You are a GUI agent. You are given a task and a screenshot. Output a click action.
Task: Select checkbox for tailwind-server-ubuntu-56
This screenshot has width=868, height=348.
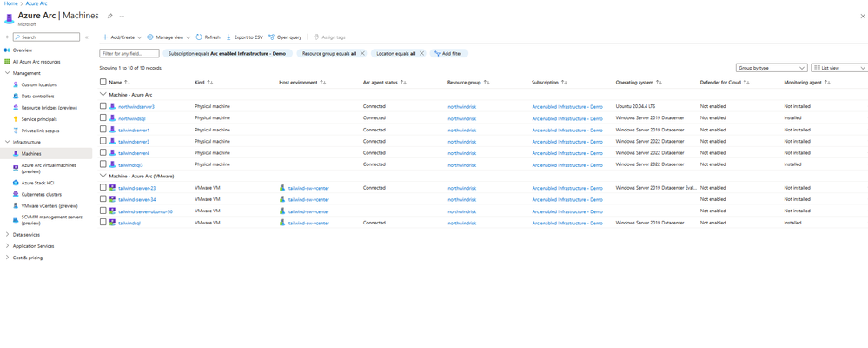click(103, 211)
